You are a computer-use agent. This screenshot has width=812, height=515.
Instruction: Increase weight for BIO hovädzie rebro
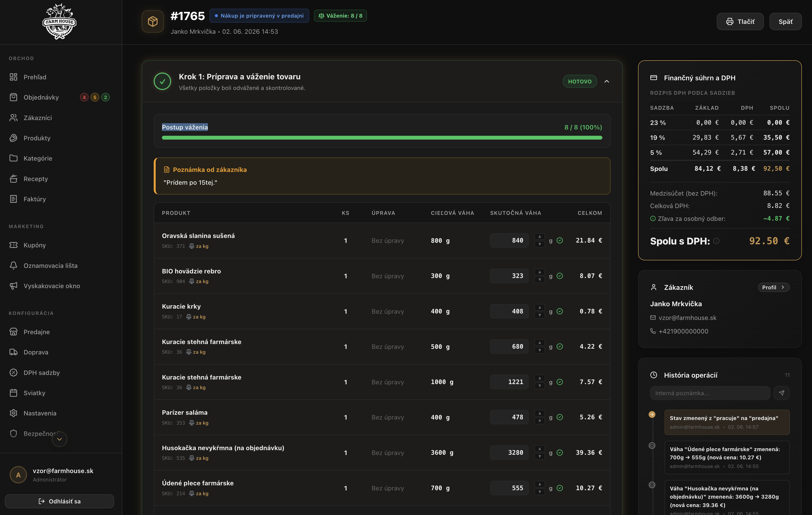[x=539, y=272]
